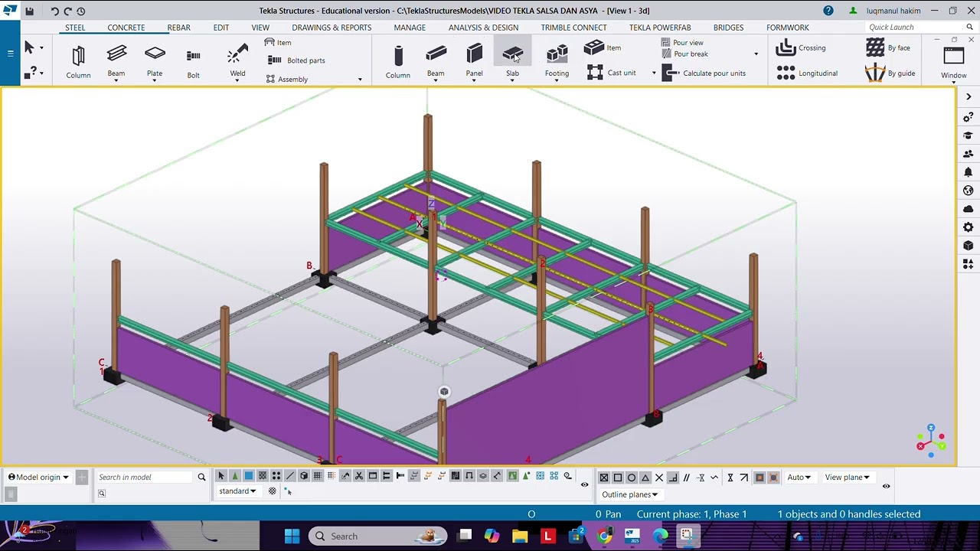Select the Concrete Beam tool
Screen dimensions: 980x551
pyautogui.click(x=436, y=60)
